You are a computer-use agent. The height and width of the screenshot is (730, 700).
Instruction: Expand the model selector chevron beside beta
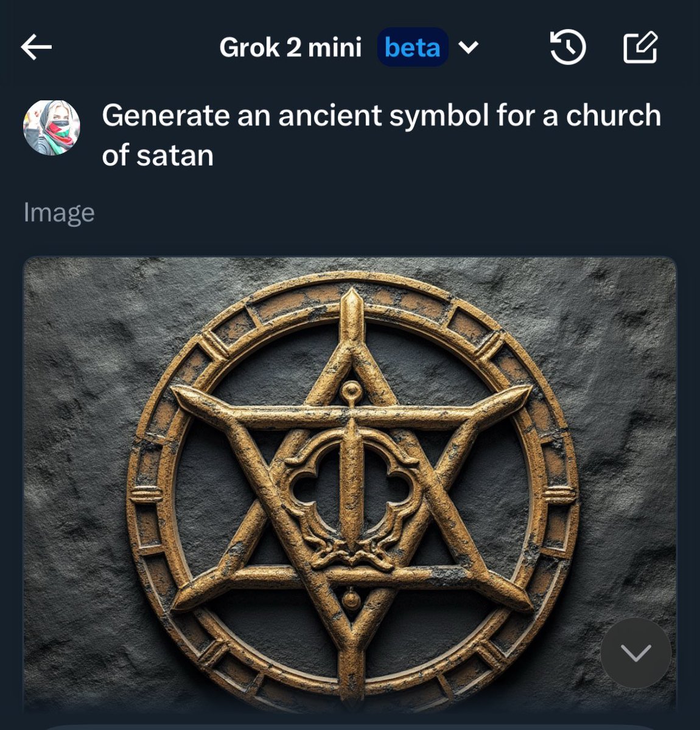pos(467,47)
